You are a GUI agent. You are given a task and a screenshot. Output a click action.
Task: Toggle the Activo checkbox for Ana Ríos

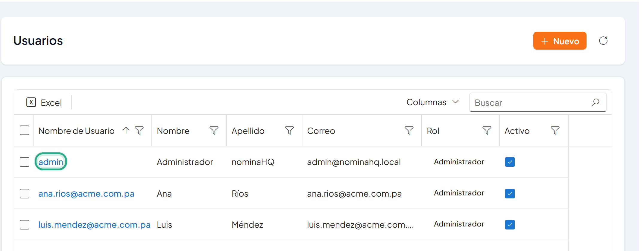point(510,194)
